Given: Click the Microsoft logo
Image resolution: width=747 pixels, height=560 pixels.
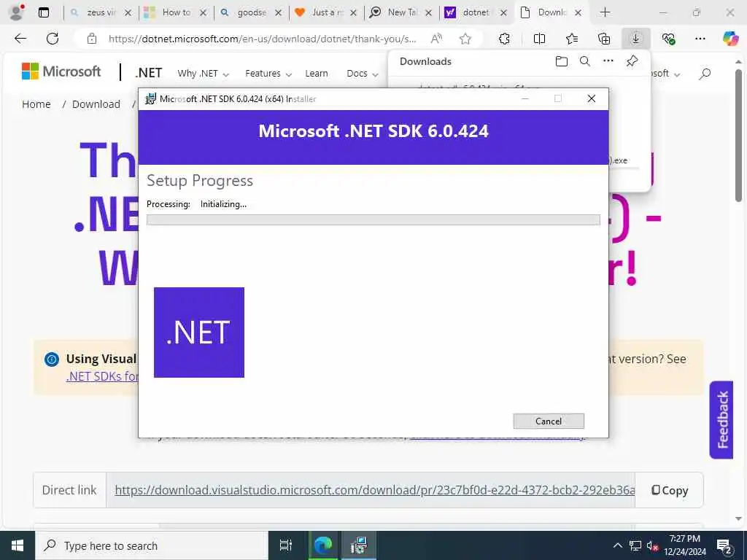Looking at the screenshot, I should click(61, 71).
